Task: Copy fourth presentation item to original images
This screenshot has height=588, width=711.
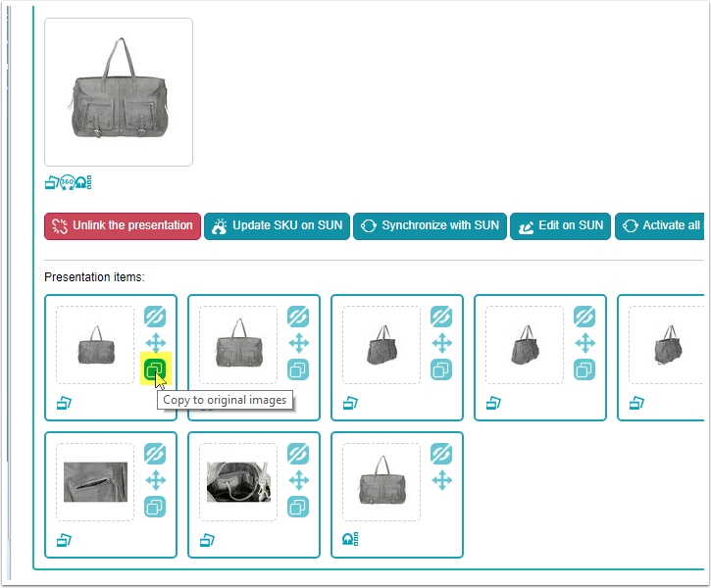Action: (x=584, y=369)
